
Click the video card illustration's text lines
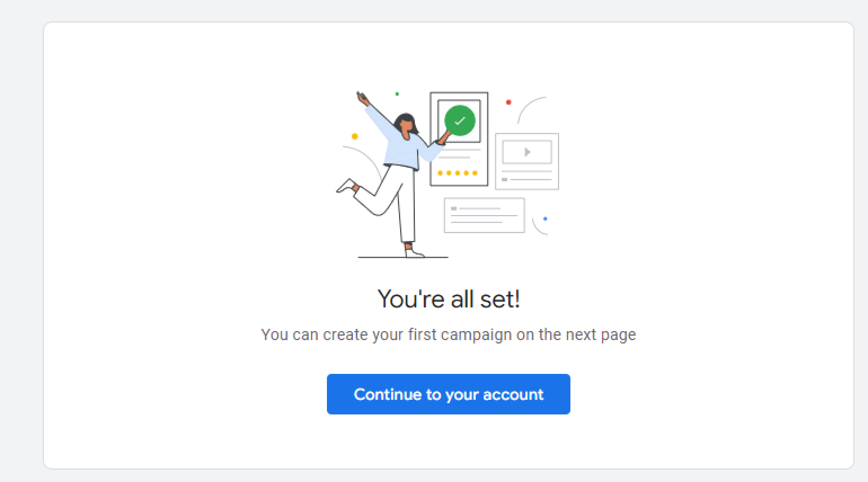pyautogui.click(x=527, y=176)
